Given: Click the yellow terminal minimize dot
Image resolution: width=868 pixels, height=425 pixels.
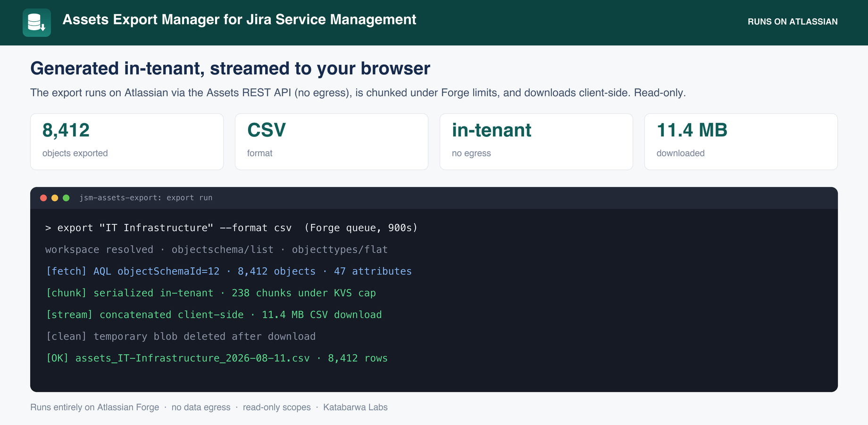Looking at the screenshot, I should 55,198.
